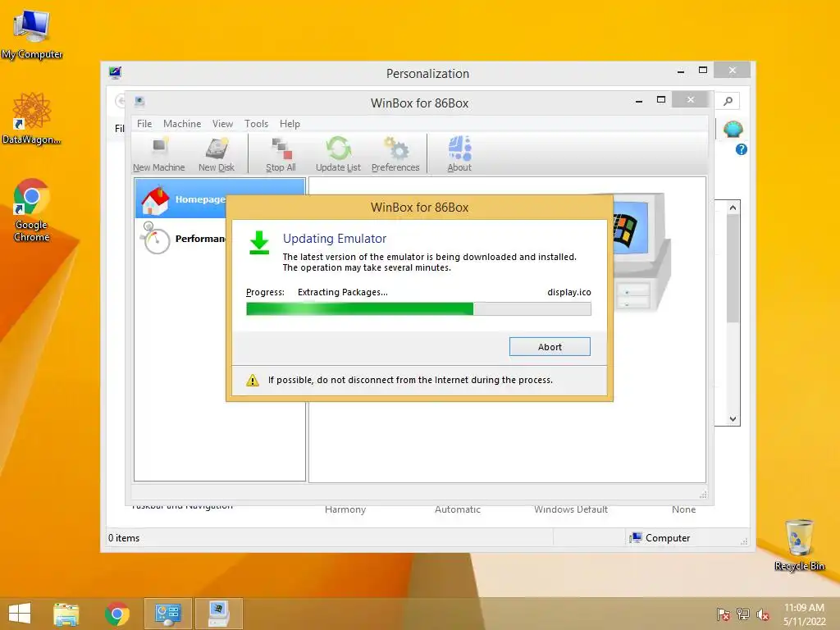The height and width of the screenshot is (630, 840).
Task: Open File Explorer from the taskbar
Action: (66, 614)
